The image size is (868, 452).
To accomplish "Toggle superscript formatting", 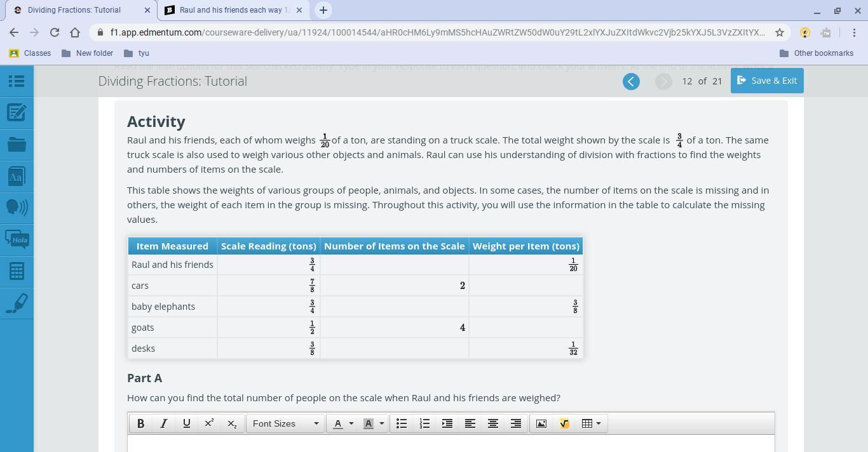I will tap(209, 423).
